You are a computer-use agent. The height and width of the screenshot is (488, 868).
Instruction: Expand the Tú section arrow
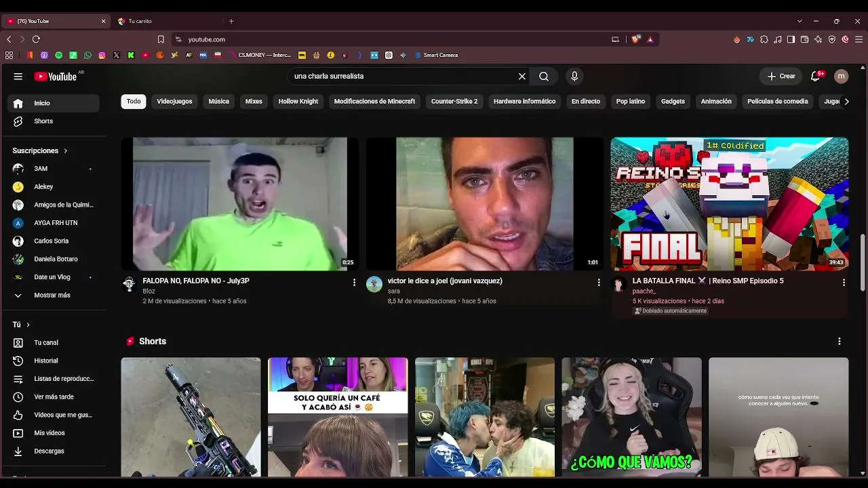[x=28, y=325]
